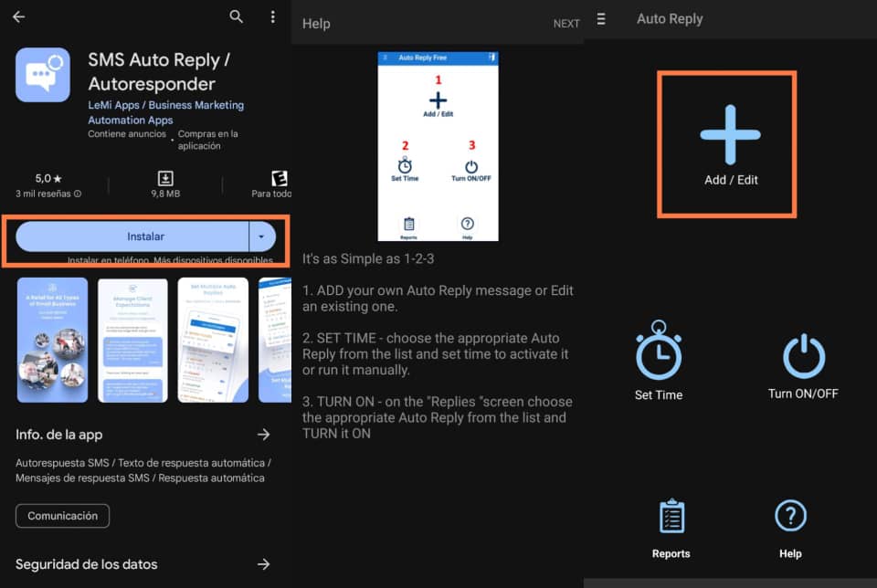Image resolution: width=877 pixels, height=588 pixels.
Task: Tap the info icon beside 3 mil reseñas
Action: coord(78,194)
